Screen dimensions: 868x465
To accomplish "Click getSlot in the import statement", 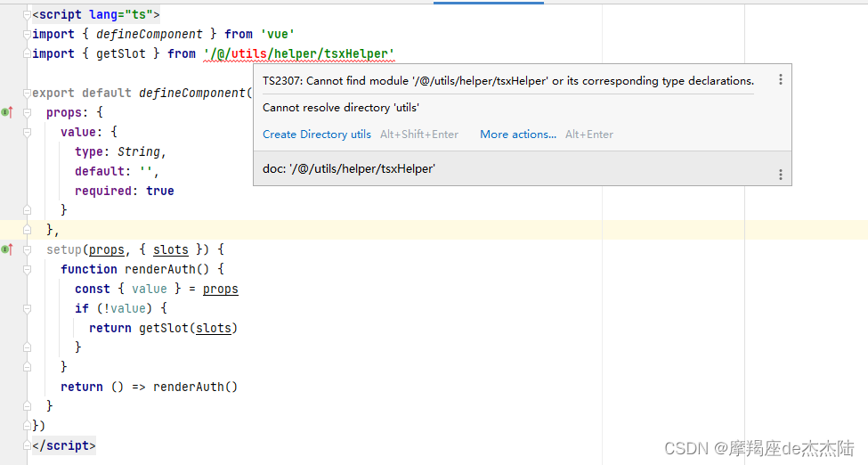I will 121,53.
